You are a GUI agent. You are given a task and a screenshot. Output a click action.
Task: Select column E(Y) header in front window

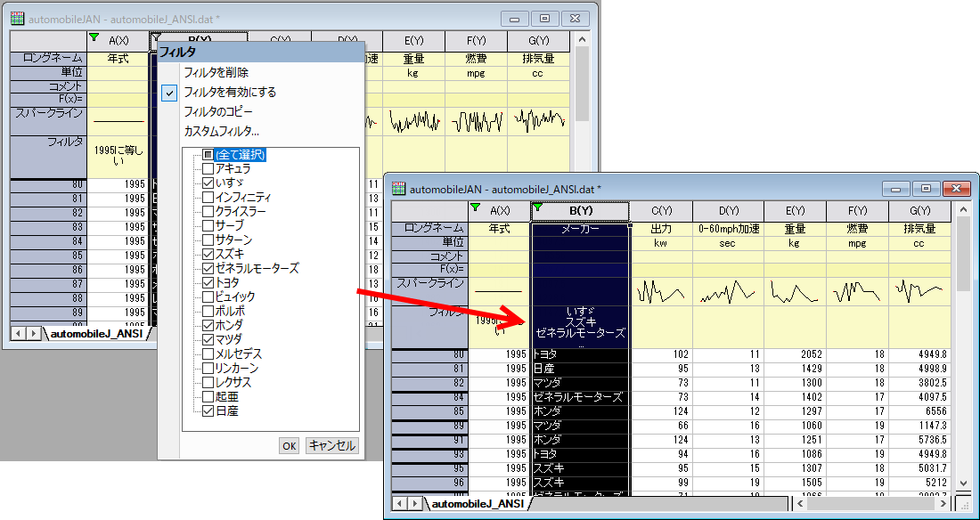coord(795,211)
